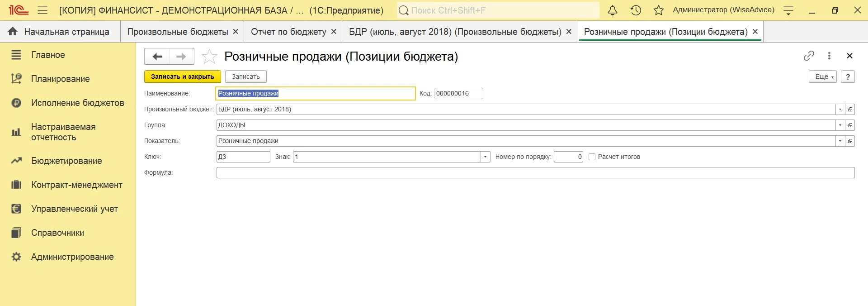
Task: Click the Знак field value 1
Action: [387, 157]
